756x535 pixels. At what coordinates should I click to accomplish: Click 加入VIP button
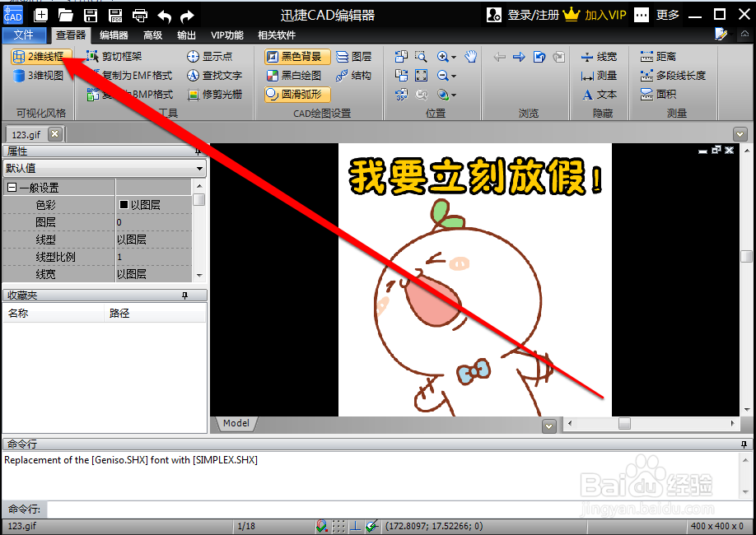click(x=595, y=15)
